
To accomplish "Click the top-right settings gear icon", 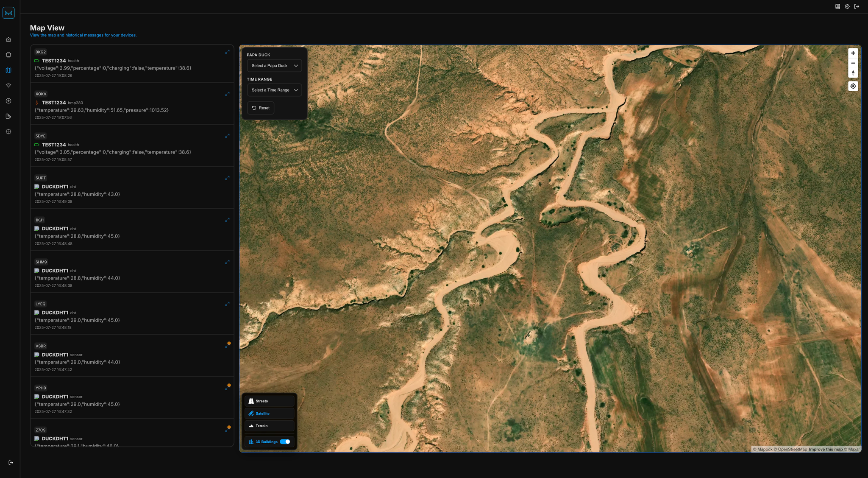I will click(847, 6).
